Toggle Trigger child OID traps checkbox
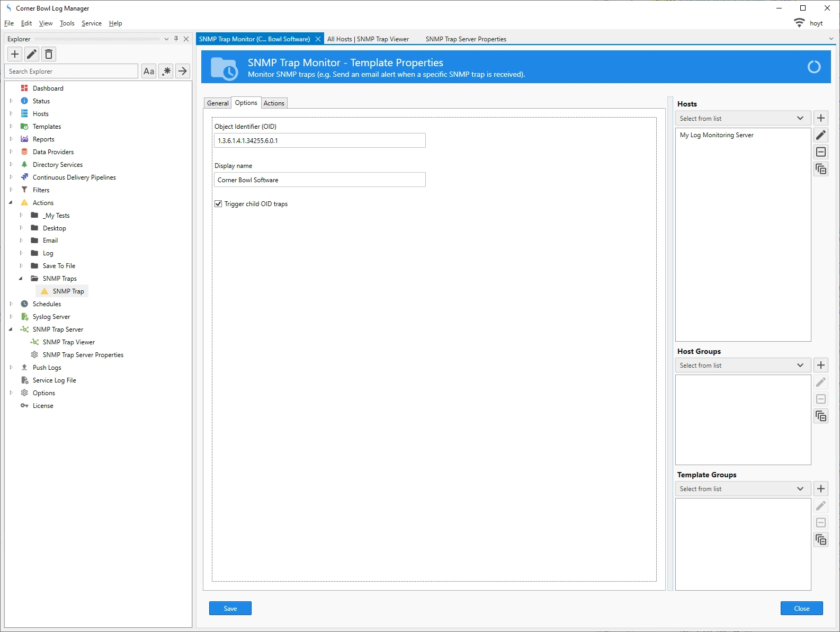 coord(218,203)
